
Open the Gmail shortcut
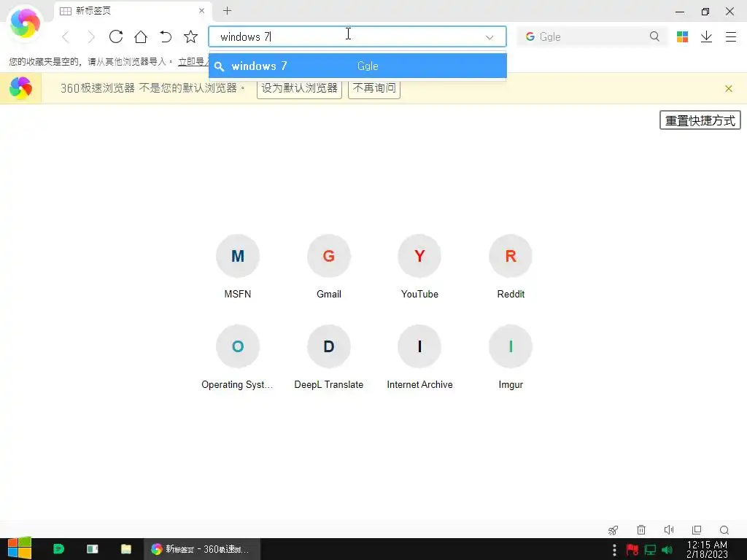tap(329, 267)
